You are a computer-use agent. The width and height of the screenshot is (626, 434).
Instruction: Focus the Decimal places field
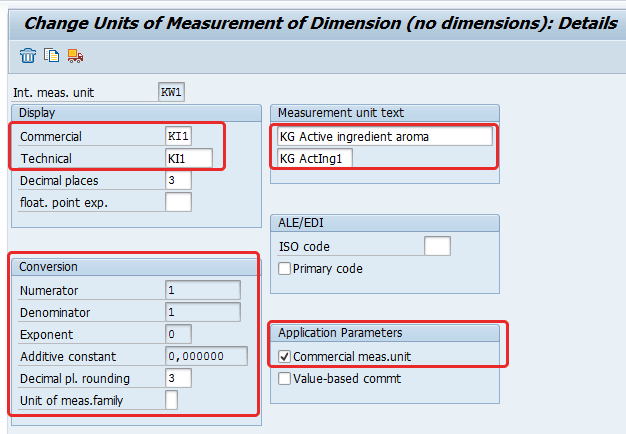coord(178,181)
